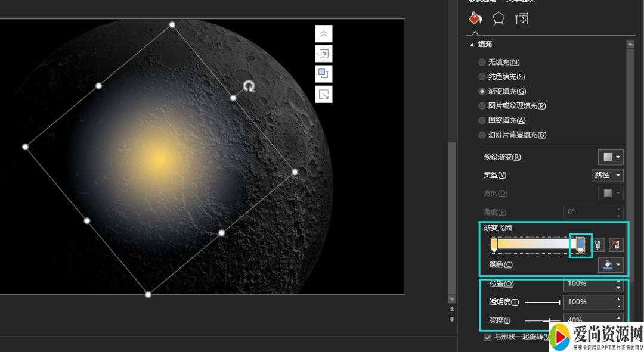Open the 类型 dropdown showing 路径
644x352 pixels.
tap(608, 175)
